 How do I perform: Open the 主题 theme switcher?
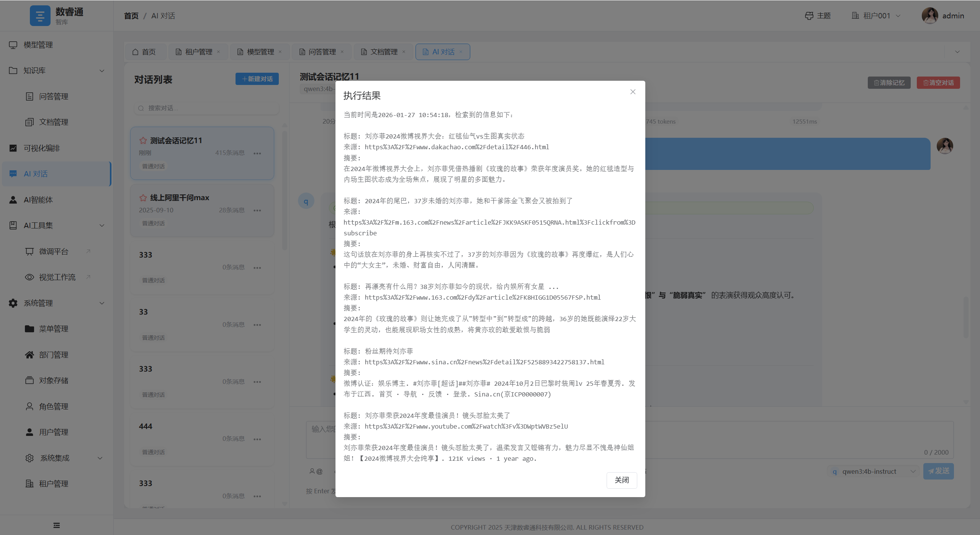point(818,15)
